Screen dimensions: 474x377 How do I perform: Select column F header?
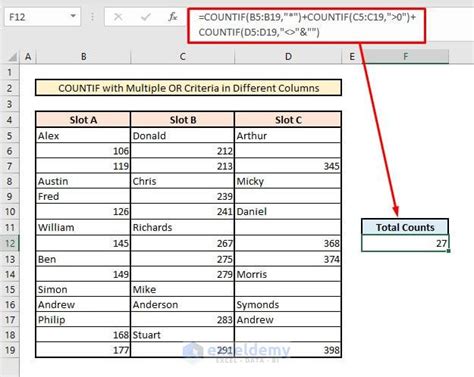(405, 57)
